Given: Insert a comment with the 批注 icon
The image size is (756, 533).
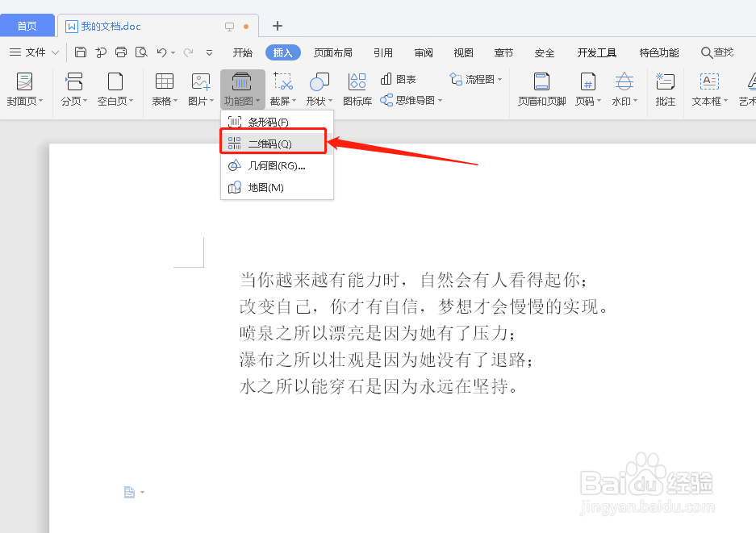Looking at the screenshot, I should click(665, 89).
